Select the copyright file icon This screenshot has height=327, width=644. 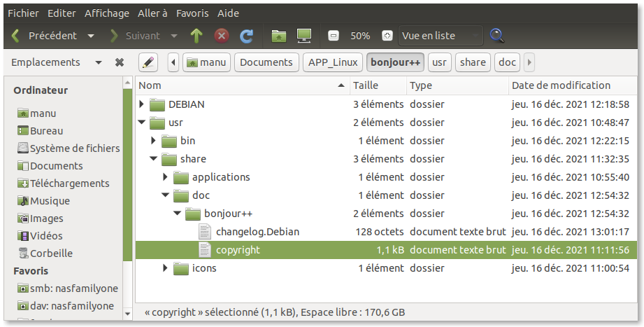click(x=205, y=250)
